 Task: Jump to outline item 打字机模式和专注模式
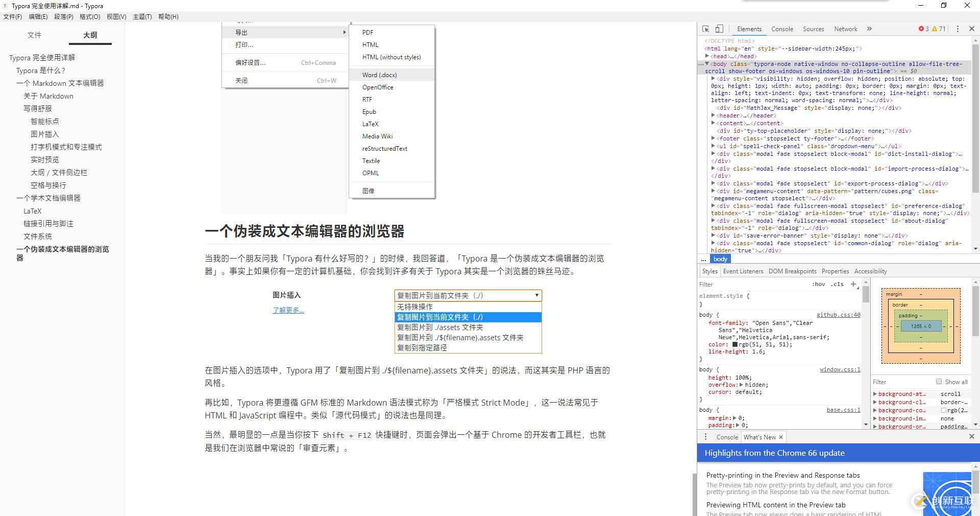66,147
